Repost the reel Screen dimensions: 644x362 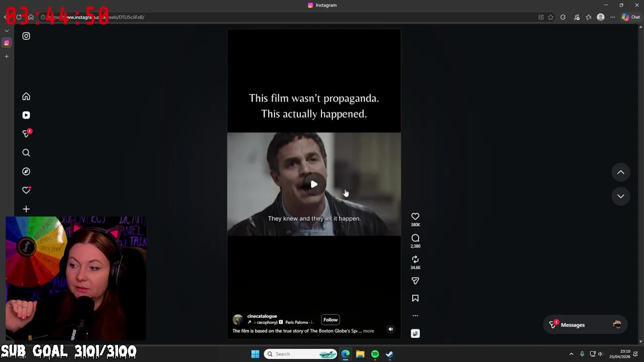click(x=415, y=259)
